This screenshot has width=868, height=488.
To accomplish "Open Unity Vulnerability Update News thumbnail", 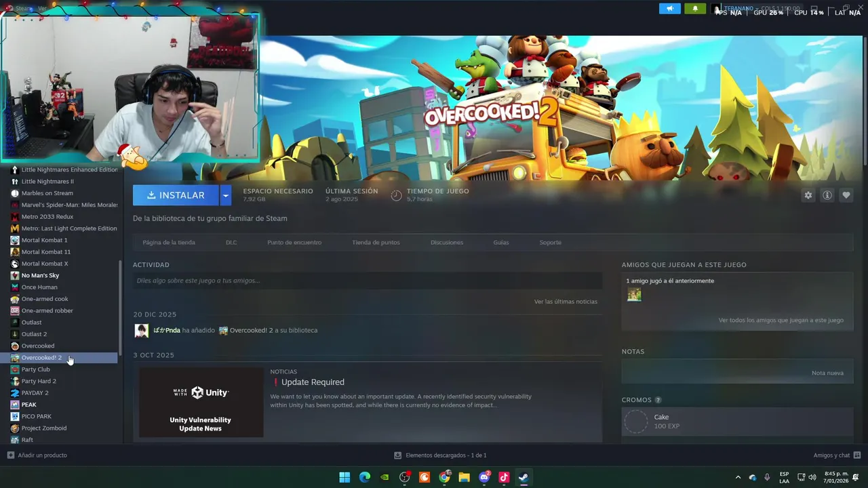I will coord(201,403).
